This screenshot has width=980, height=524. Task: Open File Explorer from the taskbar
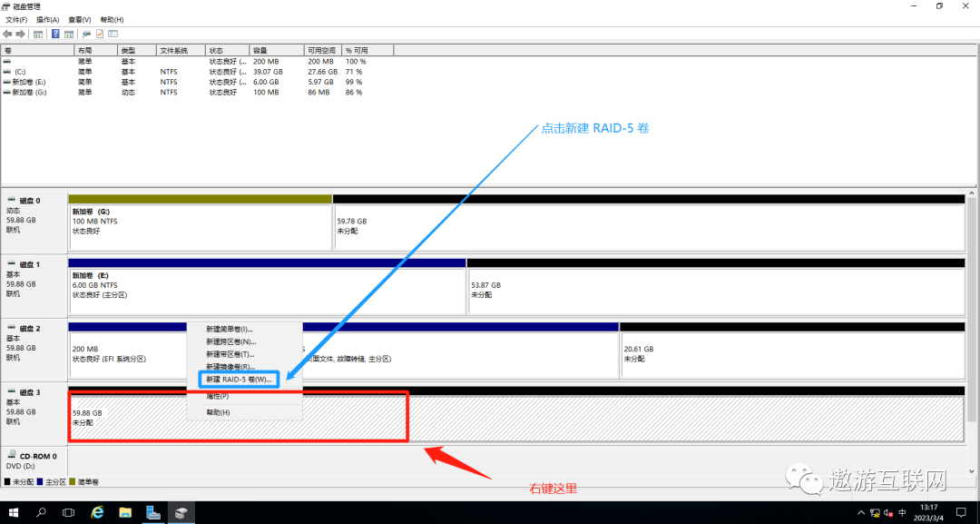[125, 513]
